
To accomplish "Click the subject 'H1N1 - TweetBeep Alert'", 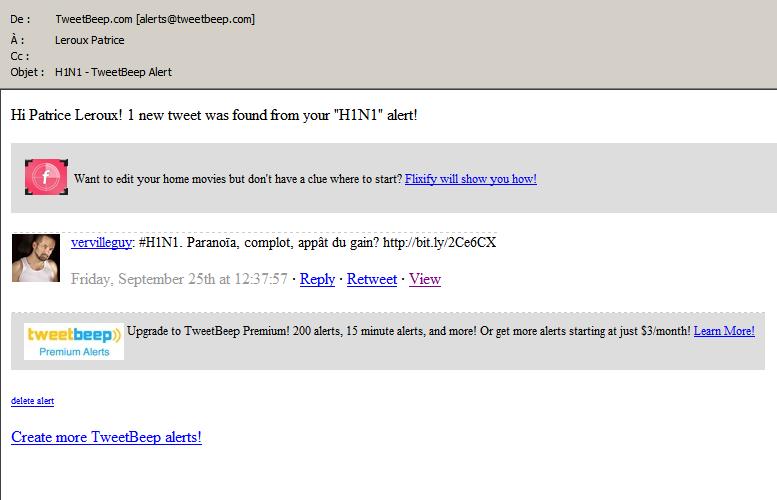I will (113, 72).
